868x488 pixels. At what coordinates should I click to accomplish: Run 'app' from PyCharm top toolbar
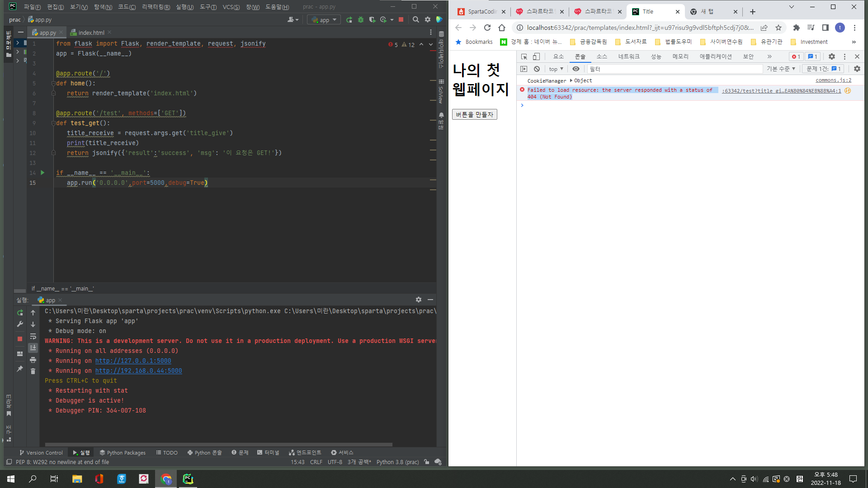pyautogui.click(x=349, y=20)
